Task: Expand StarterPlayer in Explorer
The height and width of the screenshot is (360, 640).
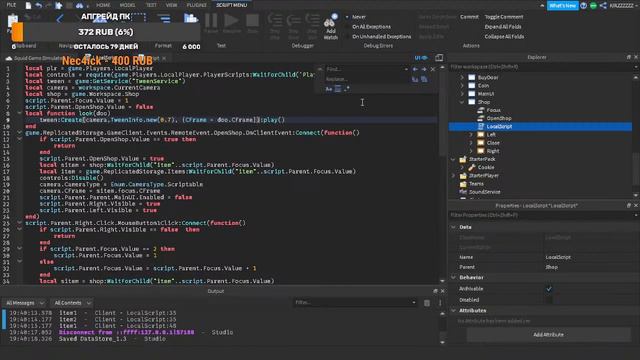Action: (x=453, y=176)
